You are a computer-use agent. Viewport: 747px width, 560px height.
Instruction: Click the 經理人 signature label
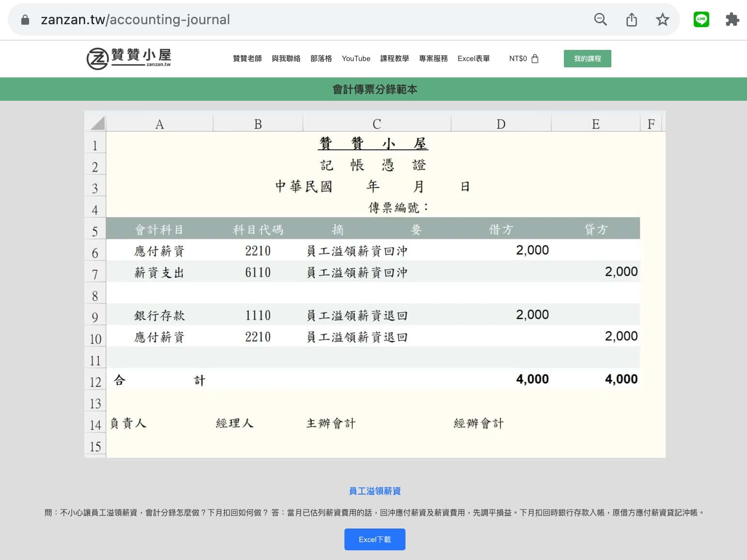point(234,423)
